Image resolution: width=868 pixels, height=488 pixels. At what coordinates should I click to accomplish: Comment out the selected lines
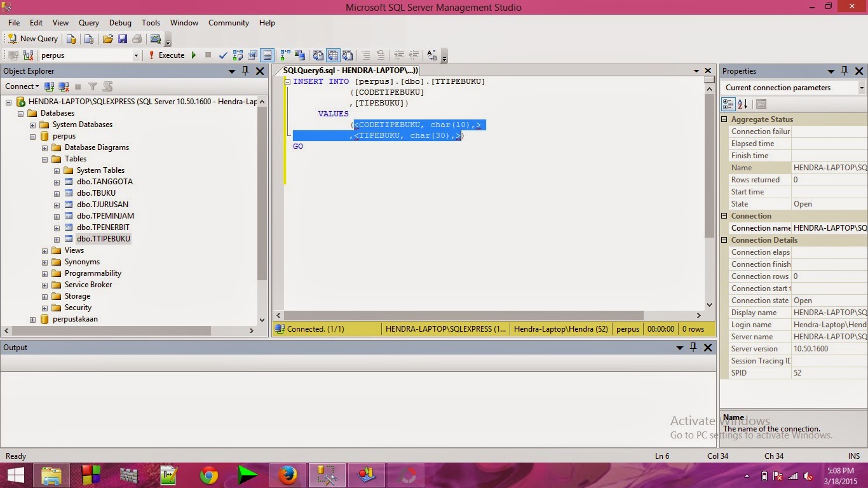pos(366,55)
